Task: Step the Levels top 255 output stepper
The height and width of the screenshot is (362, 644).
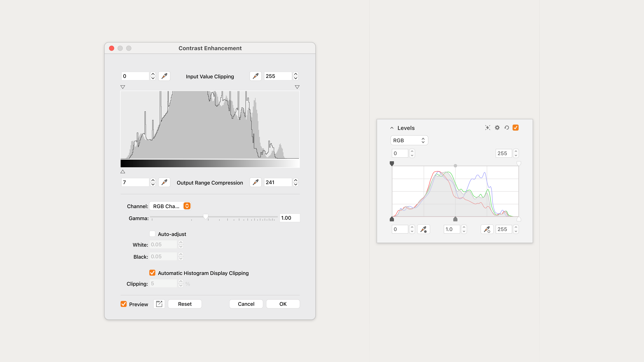Action: click(x=516, y=153)
